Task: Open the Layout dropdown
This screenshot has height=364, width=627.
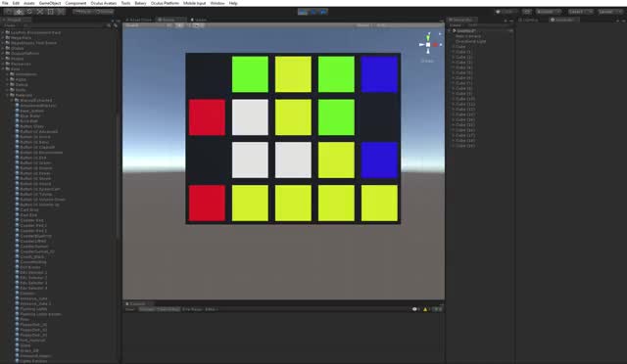Action: point(609,12)
